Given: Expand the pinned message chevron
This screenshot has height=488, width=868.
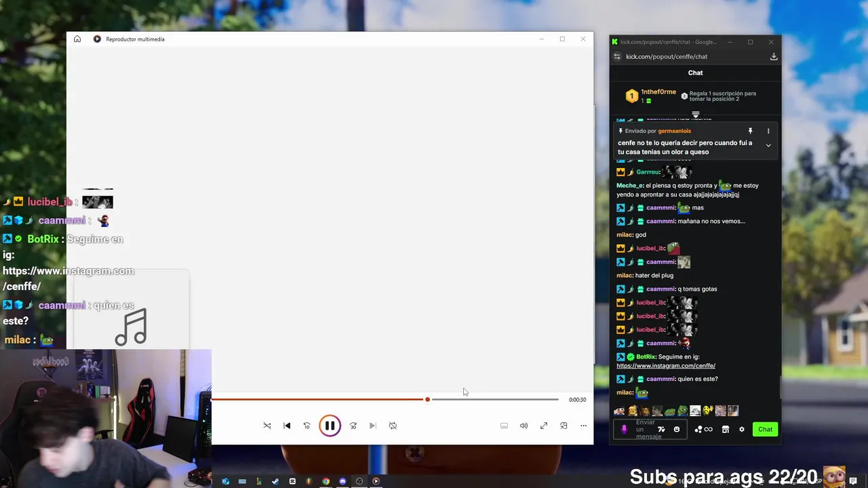Looking at the screenshot, I should coord(768,146).
